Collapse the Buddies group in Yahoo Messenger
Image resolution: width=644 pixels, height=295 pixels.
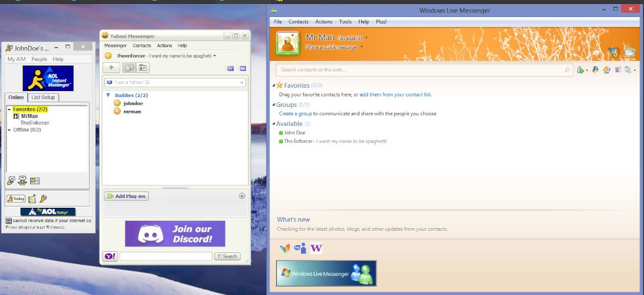(108, 95)
